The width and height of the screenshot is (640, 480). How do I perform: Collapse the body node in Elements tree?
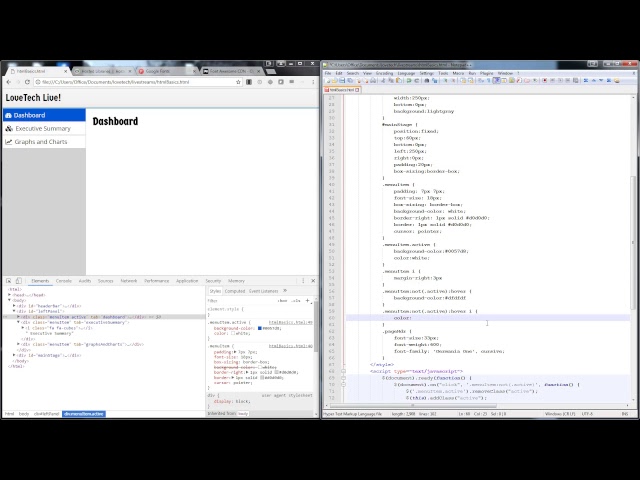9,300
